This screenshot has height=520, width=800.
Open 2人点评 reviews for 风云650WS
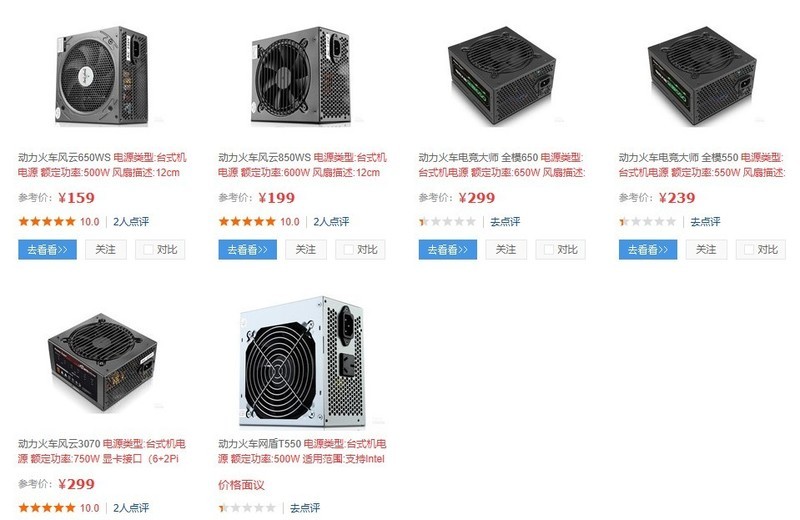tap(131, 222)
